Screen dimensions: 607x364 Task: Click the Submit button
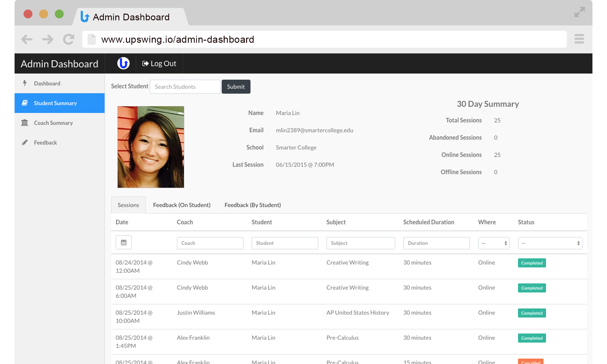click(236, 87)
